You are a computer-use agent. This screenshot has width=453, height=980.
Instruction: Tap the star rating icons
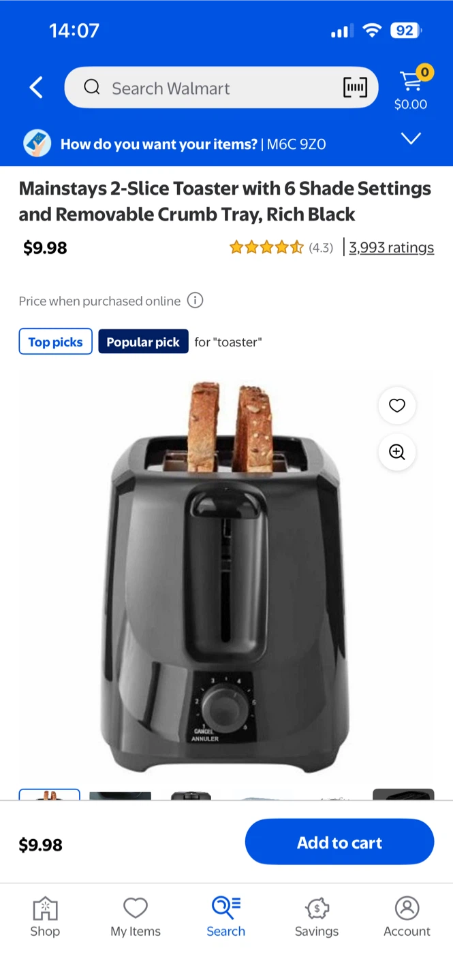coord(267,247)
